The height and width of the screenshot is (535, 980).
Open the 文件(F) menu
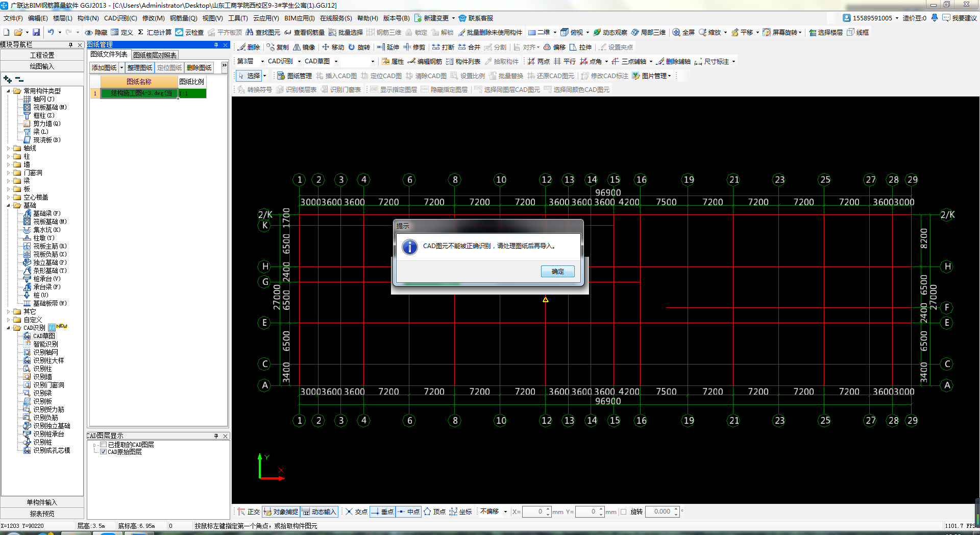pos(13,18)
